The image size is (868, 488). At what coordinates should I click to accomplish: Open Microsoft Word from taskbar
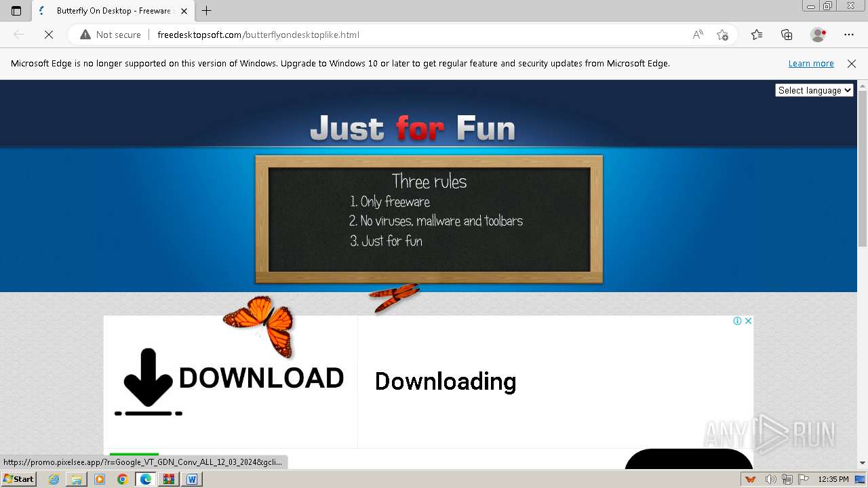click(192, 479)
